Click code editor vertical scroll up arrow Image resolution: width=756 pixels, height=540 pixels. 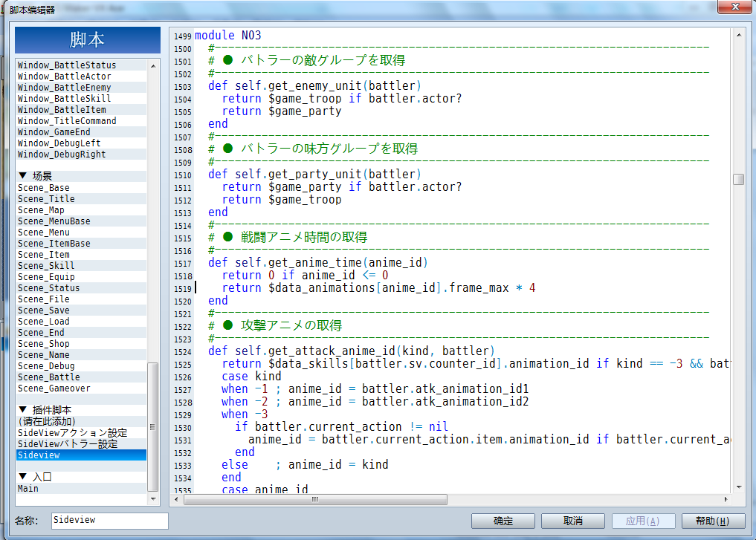point(739,35)
